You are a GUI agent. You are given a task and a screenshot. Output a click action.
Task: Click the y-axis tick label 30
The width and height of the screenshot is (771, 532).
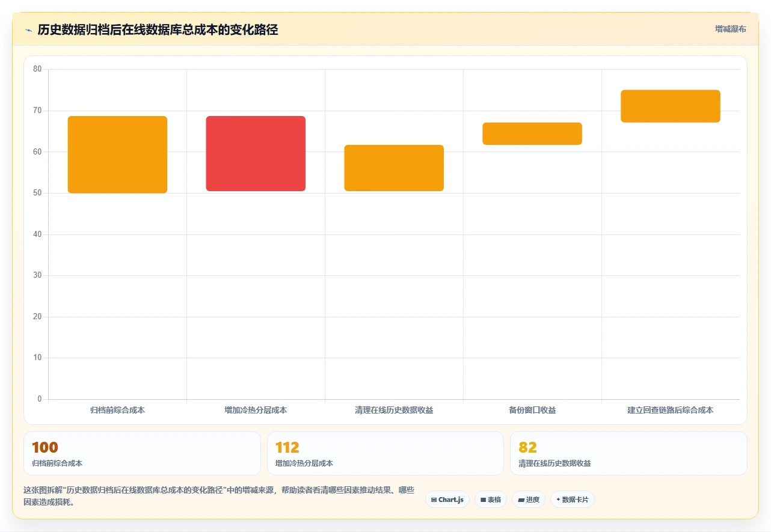(x=37, y=275)
